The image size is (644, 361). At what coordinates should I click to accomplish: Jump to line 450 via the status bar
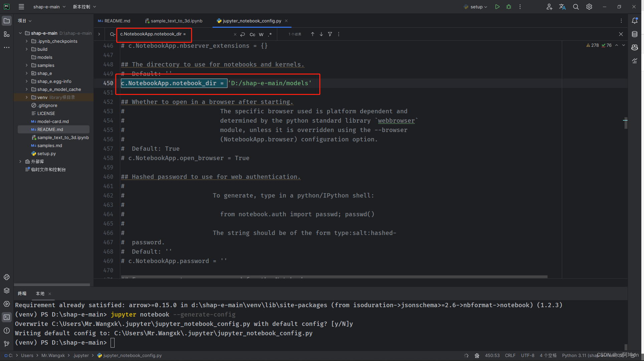(492, 355)
